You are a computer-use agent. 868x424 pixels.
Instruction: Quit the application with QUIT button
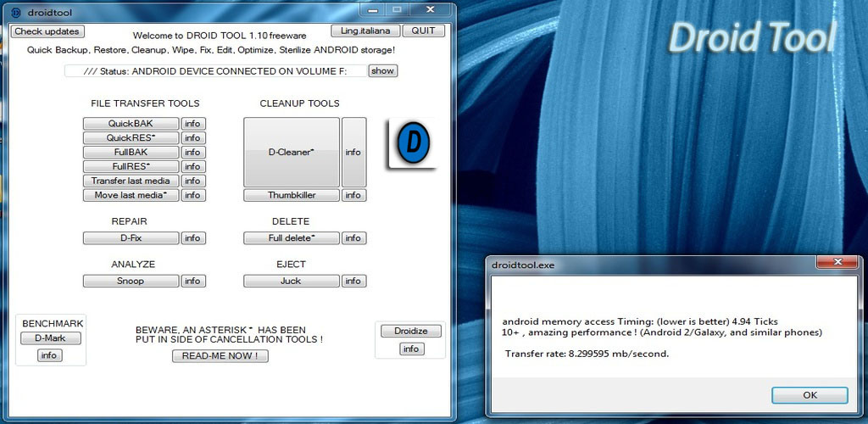424,31
